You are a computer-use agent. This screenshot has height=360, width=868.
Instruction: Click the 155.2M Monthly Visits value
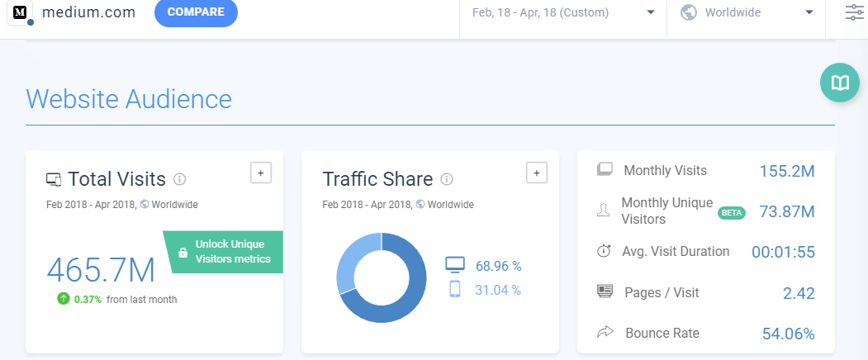point(786,171)
